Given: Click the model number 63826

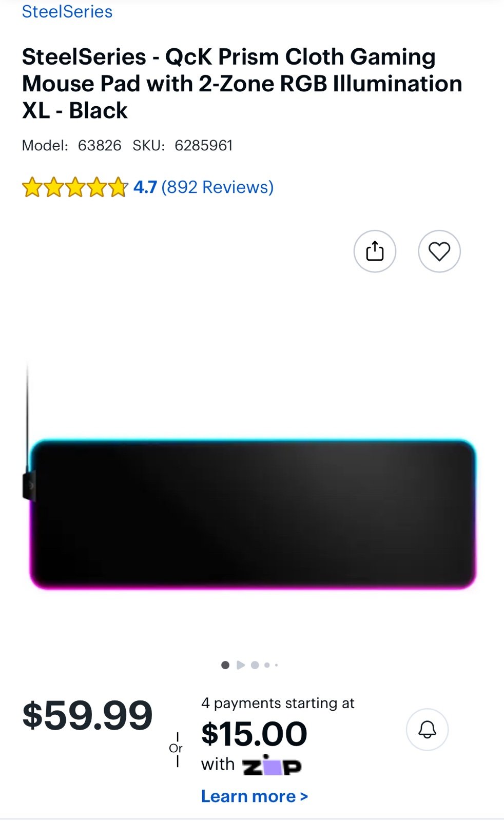Looking at the screenshot, I should (x=100, y=146).
